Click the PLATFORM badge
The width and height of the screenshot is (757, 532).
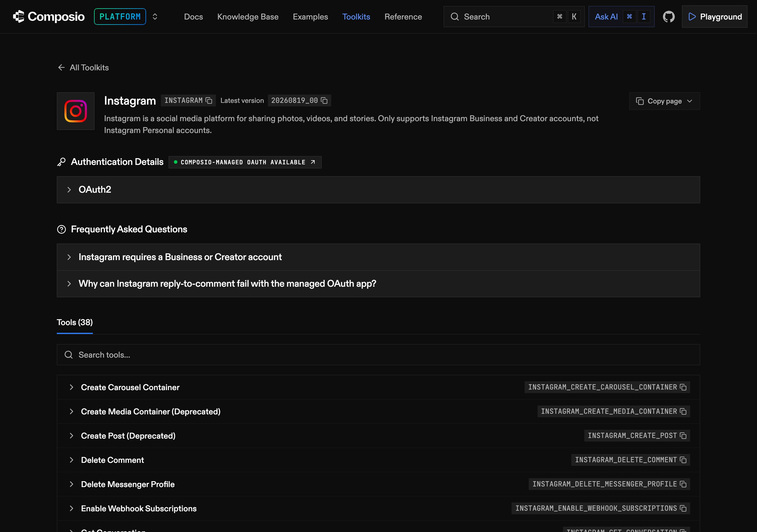pos(120,17)
